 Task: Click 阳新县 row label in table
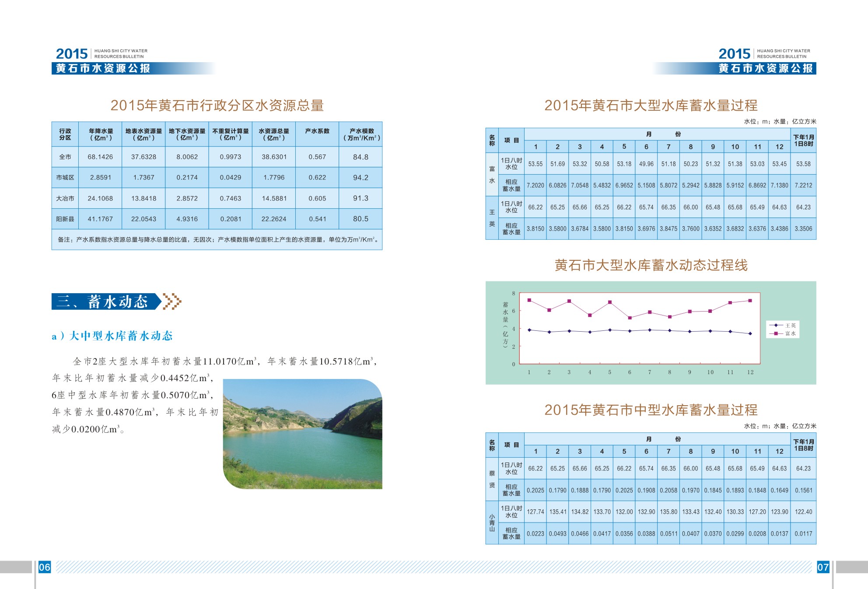[65, 219]
